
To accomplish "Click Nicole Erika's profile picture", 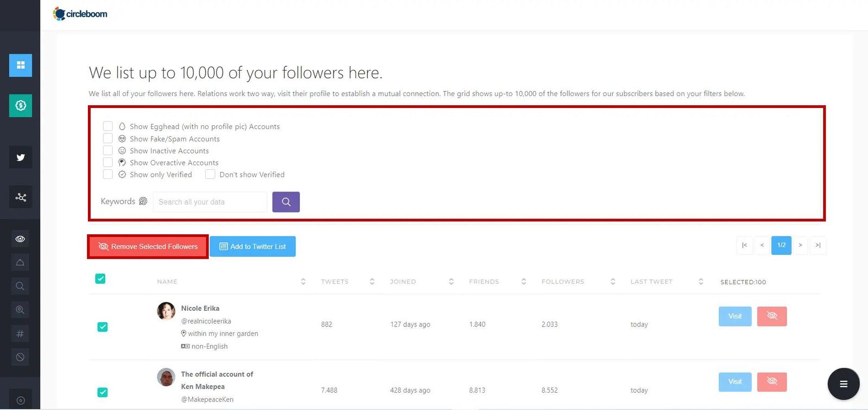I will point(166,311).
